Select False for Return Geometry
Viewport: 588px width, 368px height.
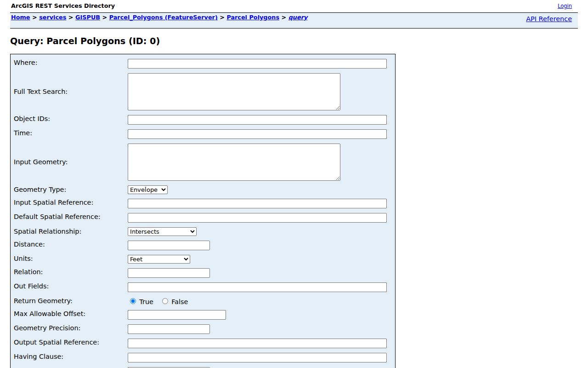165,301
